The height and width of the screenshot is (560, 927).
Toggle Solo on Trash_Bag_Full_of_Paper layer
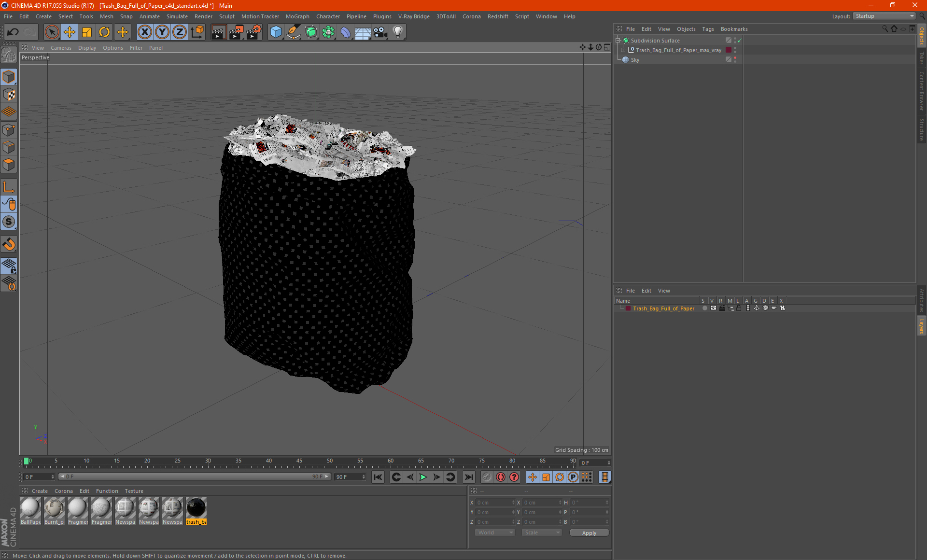coord(705,308)
